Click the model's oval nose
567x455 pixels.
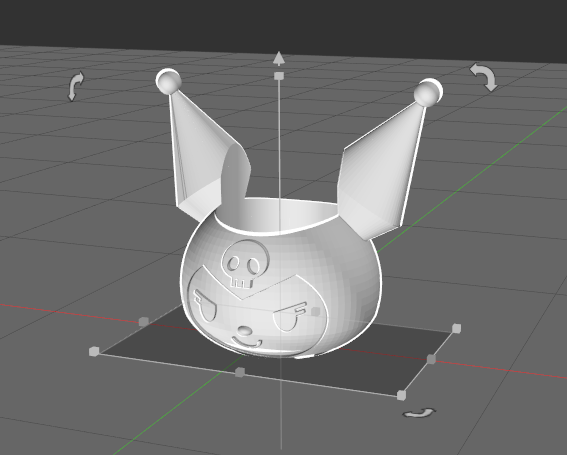pyautogui.click(x=245, y=330)
